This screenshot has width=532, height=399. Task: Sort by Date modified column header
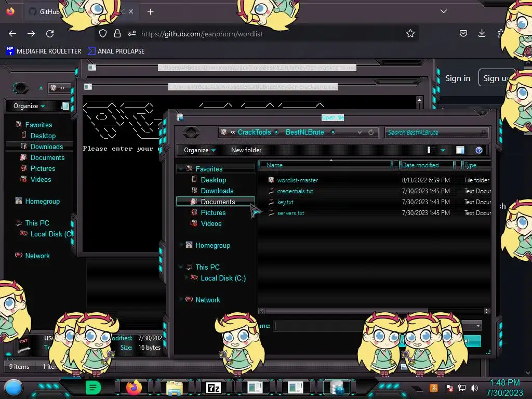pos(426,165)
